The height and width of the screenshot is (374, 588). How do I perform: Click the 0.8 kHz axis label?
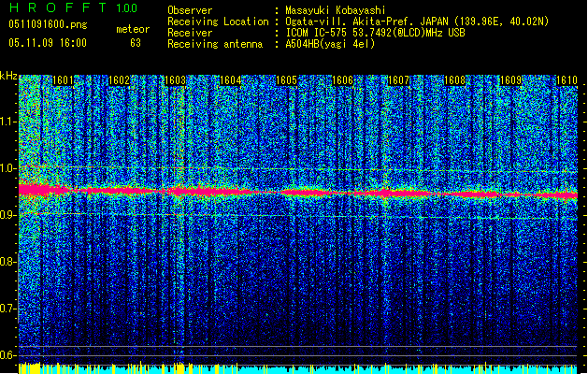coord(8,262)
